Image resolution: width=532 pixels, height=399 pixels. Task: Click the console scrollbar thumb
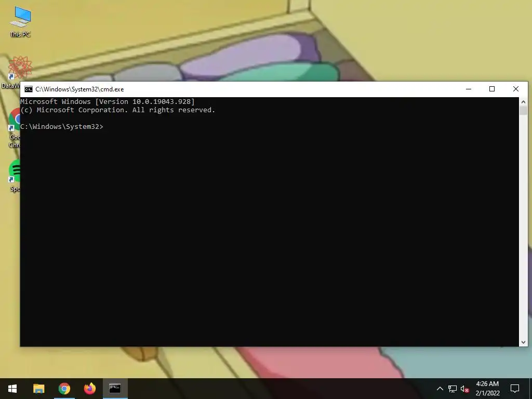[523, 110]
